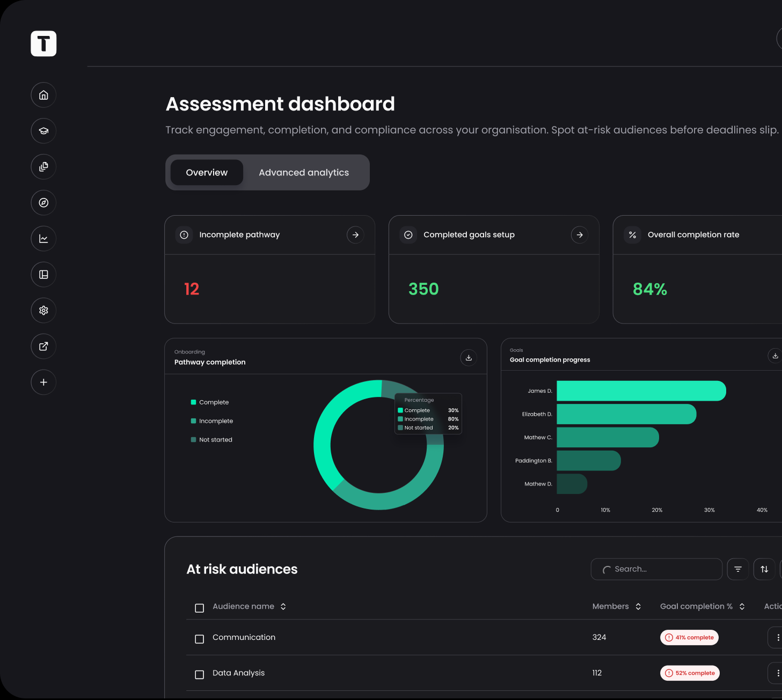Image resolution: width=782 pixels, height=700 pixels.
Task: Click the plus add sidebar icon
Action: [43, 382]
